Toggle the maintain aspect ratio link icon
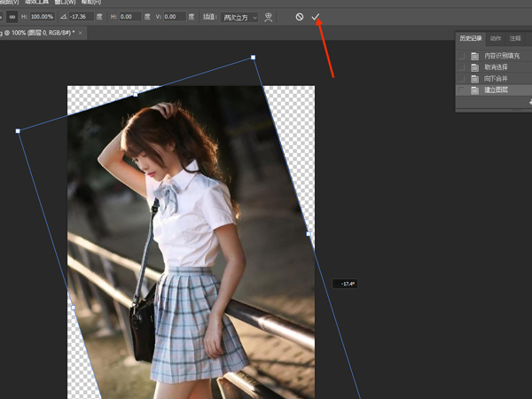The image size is (532, 399). coord(12,17)
